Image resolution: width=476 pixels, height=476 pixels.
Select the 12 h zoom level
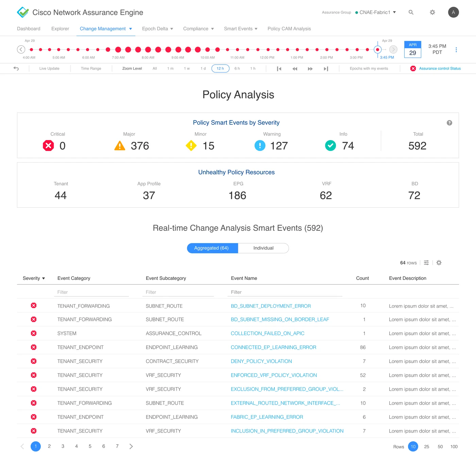pos(220,68)
